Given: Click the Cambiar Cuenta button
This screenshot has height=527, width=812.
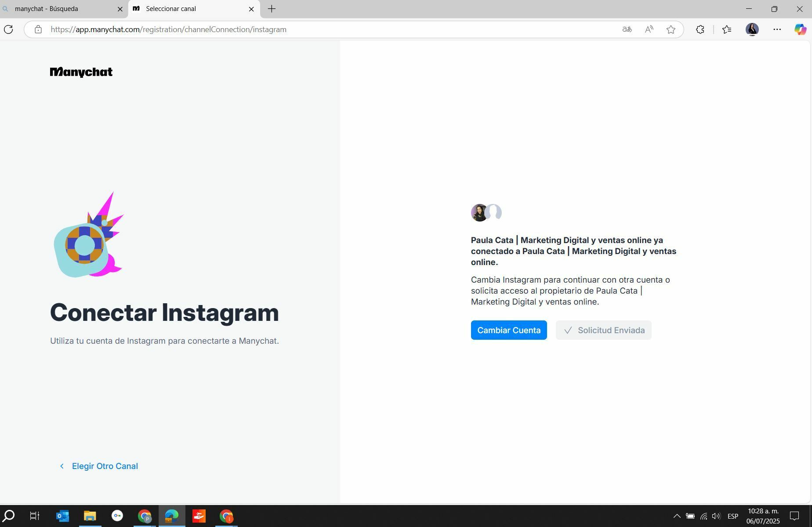Looking at the screenshot, I should 509,330.
